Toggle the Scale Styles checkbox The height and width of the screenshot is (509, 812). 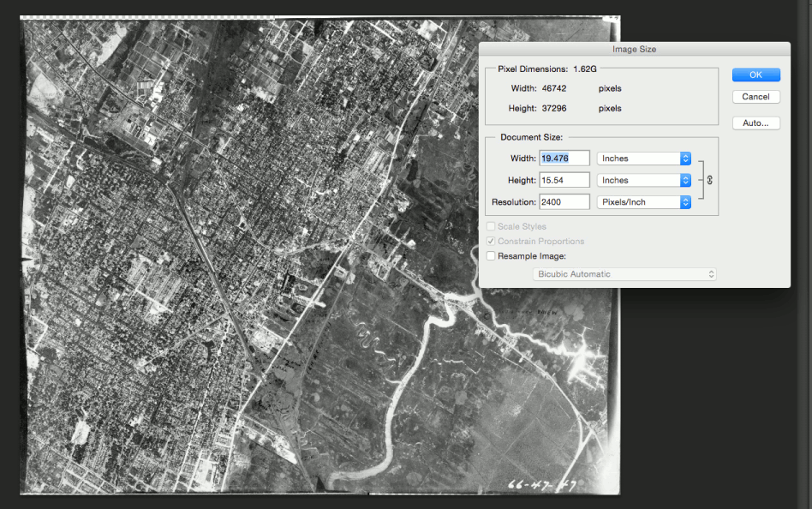coord(492,226)
